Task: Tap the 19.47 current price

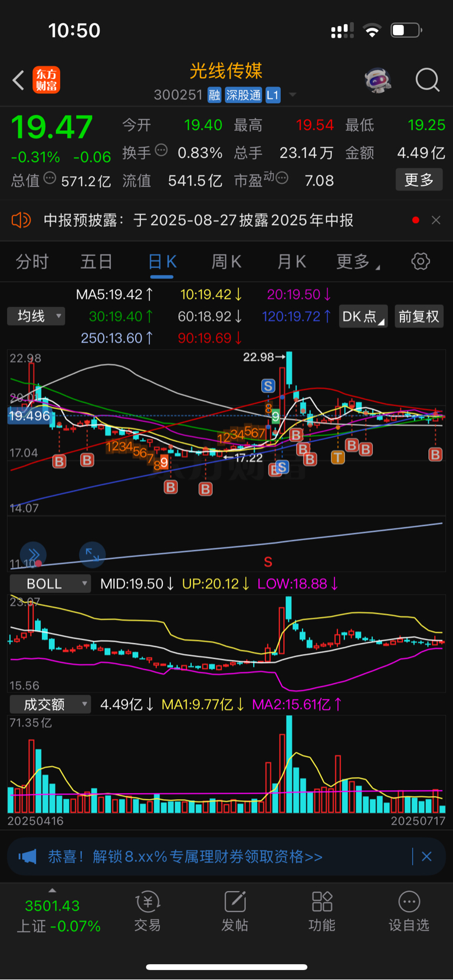Action: click(x=52, y=127)
